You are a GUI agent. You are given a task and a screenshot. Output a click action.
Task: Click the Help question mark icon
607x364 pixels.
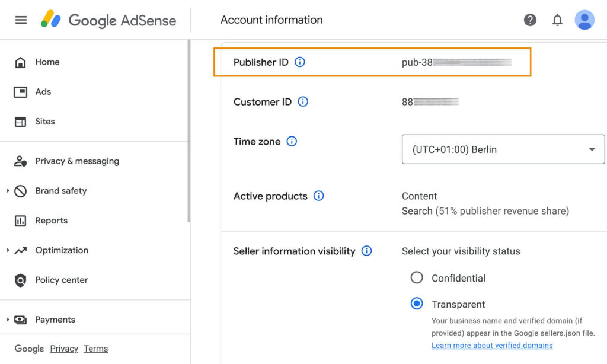pos(530,20)
